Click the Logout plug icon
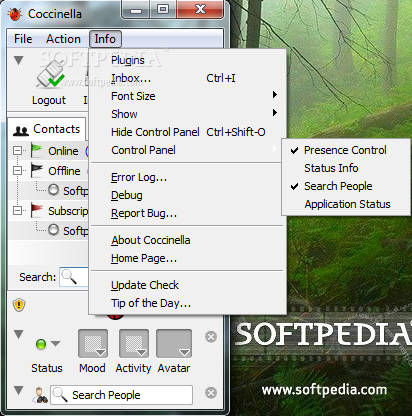The height and width of the screenshot is (416, 412). click(x=50, y=75)
